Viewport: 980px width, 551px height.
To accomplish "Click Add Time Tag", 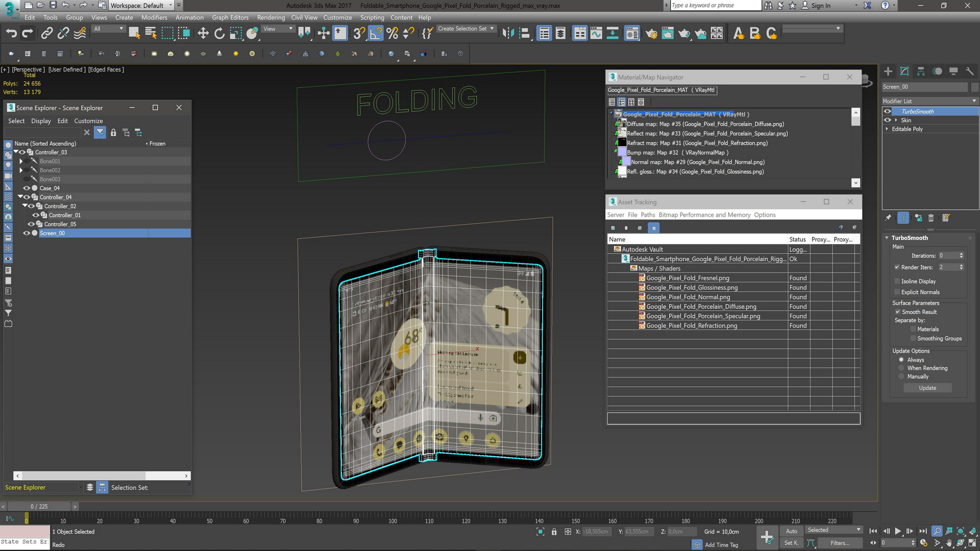I will click(721, 545).
